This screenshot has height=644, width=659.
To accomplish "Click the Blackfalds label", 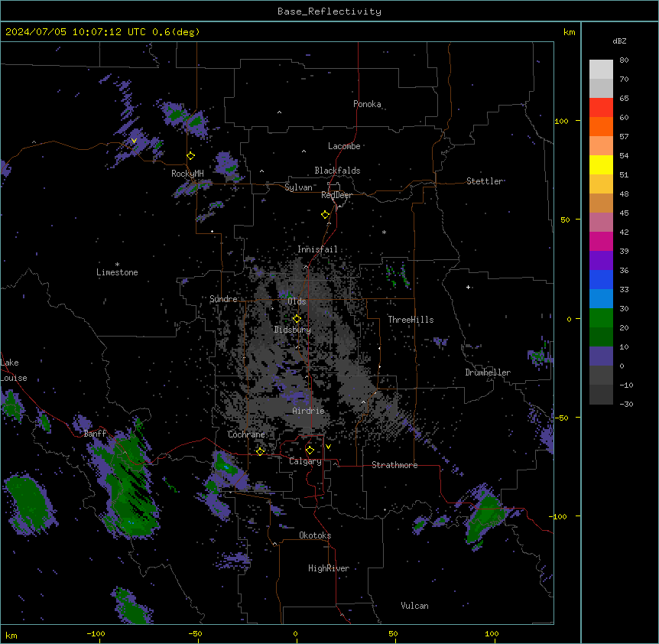I will [x=337, y=171].
